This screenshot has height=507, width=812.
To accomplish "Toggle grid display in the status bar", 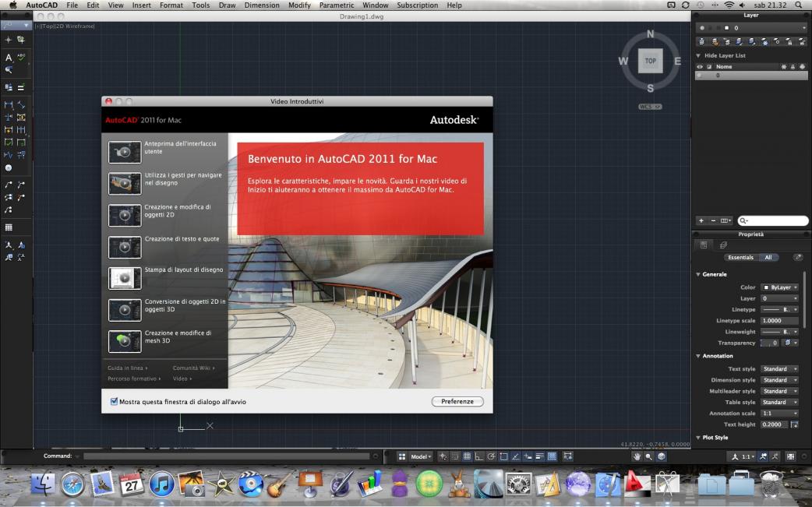I will click(468, 456).
